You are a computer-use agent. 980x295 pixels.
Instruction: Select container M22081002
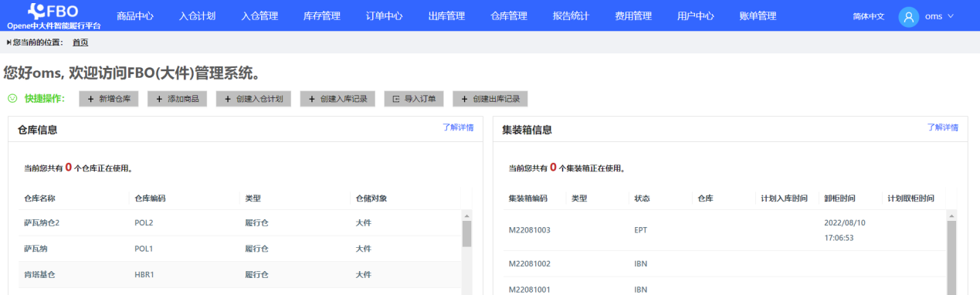[529, 264]
